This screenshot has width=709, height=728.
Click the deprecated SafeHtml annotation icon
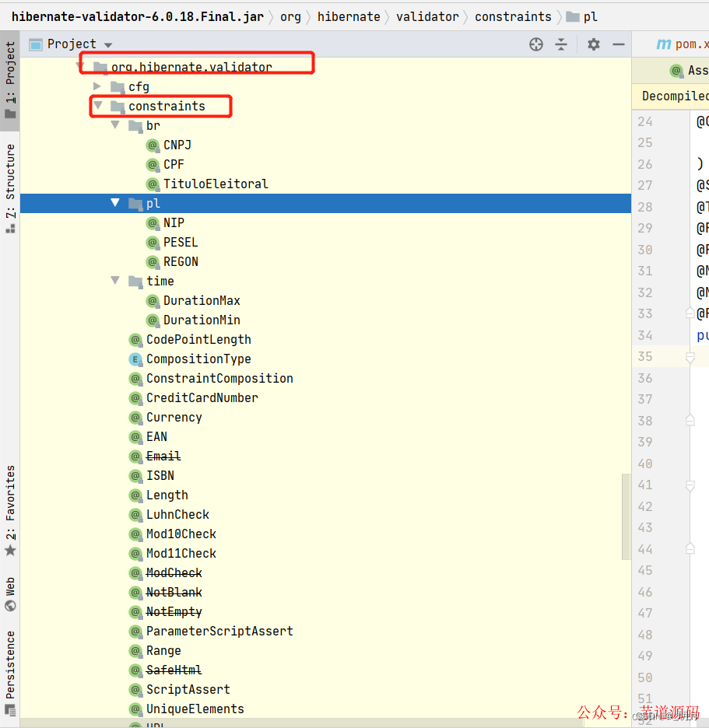click(x=135, y=670)
